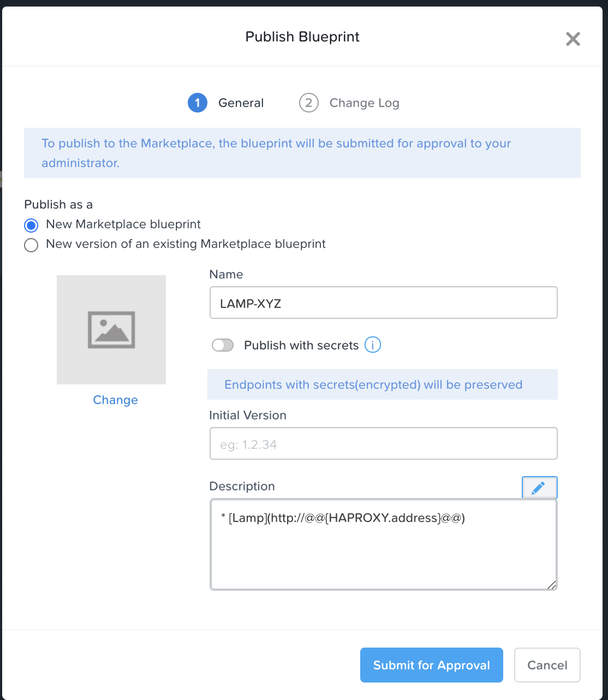Enable the Publish with secrets switch
The image size is (608, 700).
tap(223, 345)
